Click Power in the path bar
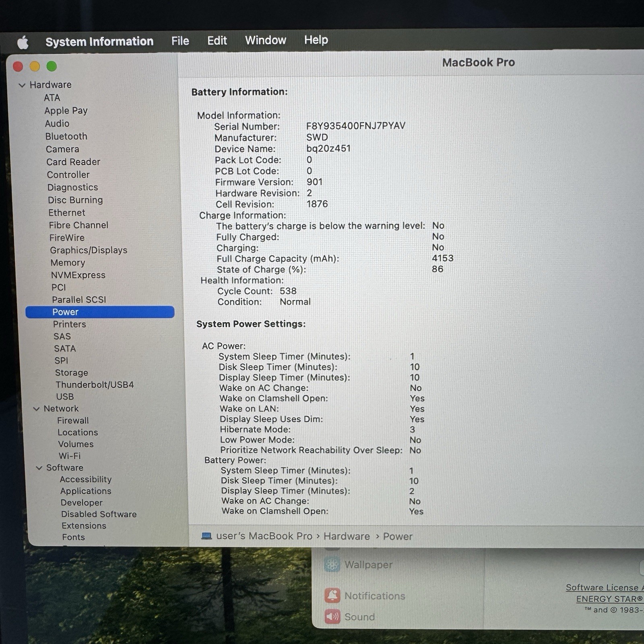 point(398,537)
